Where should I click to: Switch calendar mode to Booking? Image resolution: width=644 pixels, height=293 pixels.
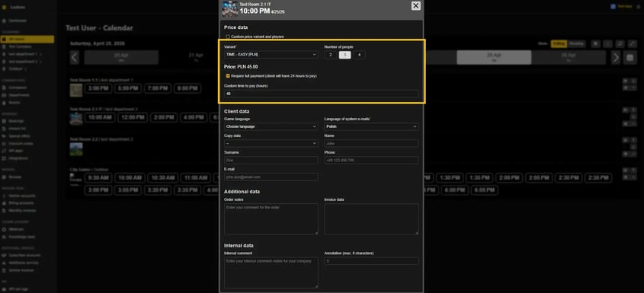click(x=576, y=43)
